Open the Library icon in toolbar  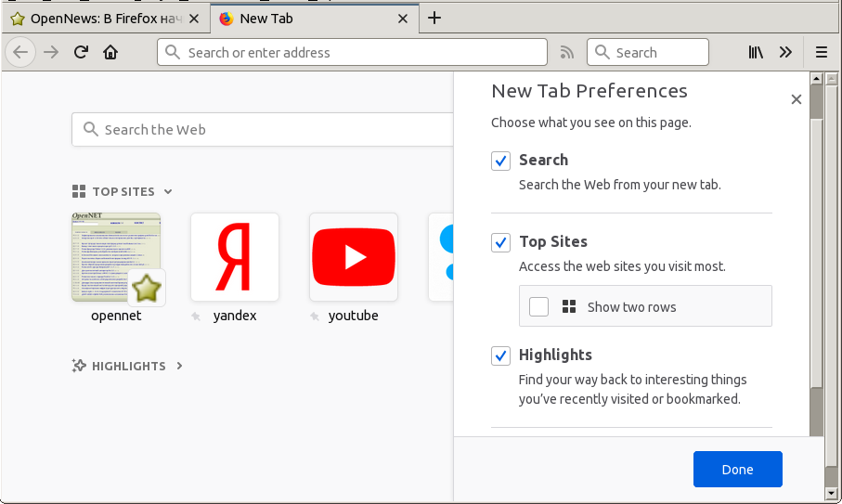[756, 53]
